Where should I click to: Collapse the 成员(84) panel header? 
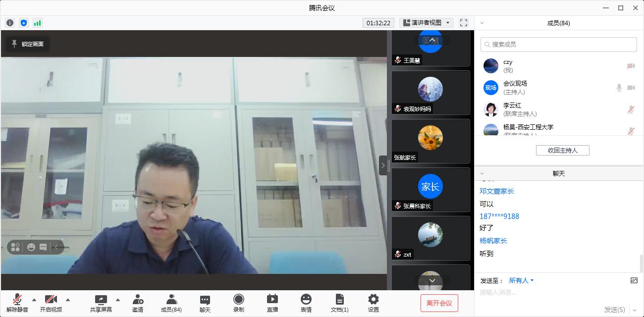482,23
